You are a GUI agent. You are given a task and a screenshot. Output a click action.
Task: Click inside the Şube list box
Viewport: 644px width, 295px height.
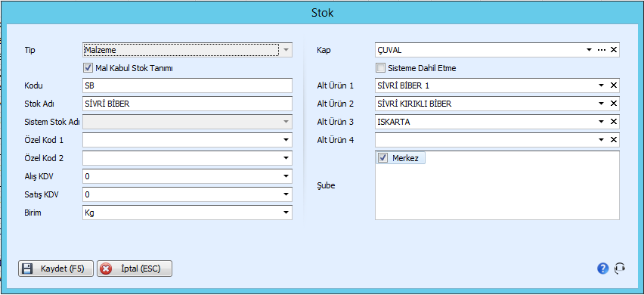(x=497, y=185)
